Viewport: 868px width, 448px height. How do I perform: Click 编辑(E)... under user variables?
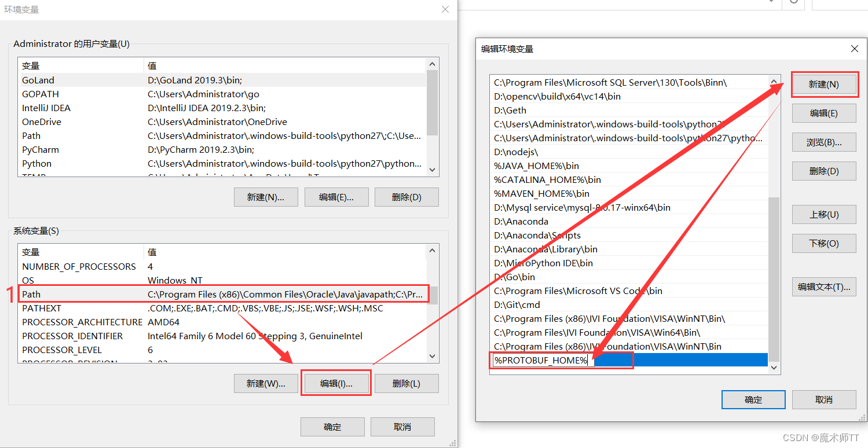click(x=336, y=197)
